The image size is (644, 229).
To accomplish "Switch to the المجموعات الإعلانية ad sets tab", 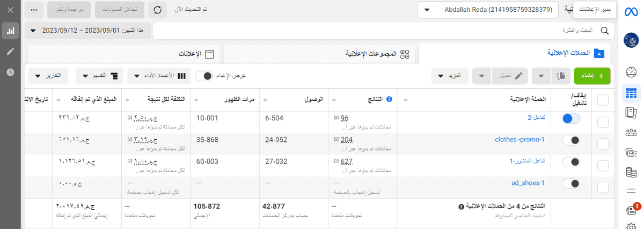I will pyautogui.click(x=319, y=54).
